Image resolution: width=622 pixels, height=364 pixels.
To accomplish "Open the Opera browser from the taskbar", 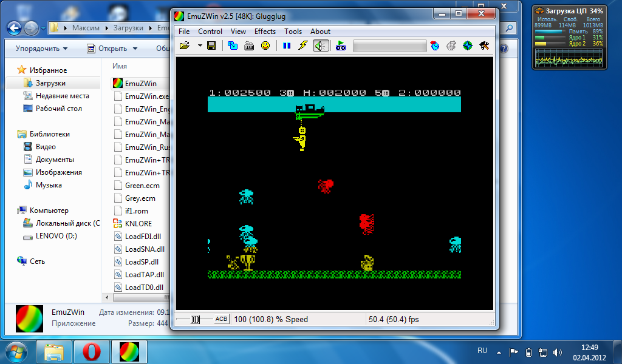I will click(92, 351).
